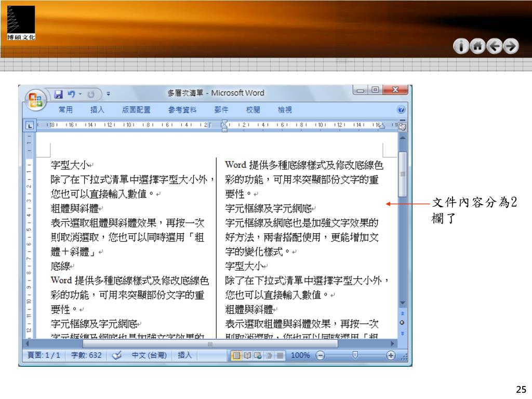This screenshot has width=532, height=399.
Task: Click the Word Help question mark icon
Action: [x=401, y=110]
